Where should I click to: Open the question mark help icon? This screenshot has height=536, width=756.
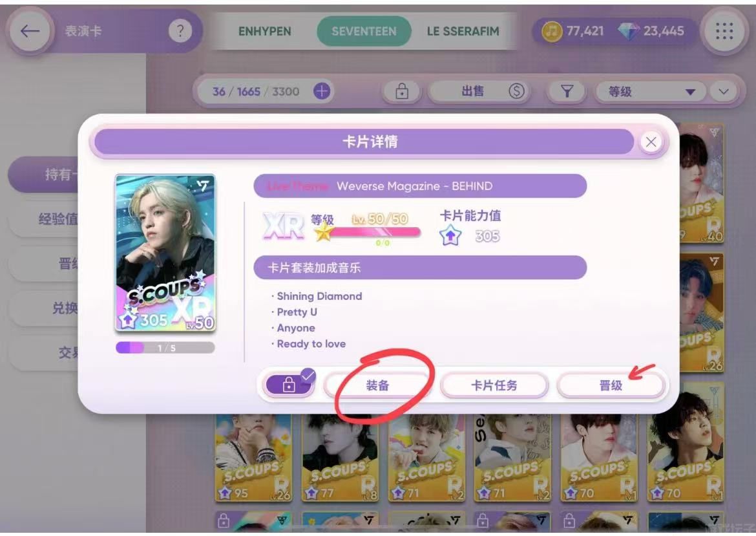(180, 31)
